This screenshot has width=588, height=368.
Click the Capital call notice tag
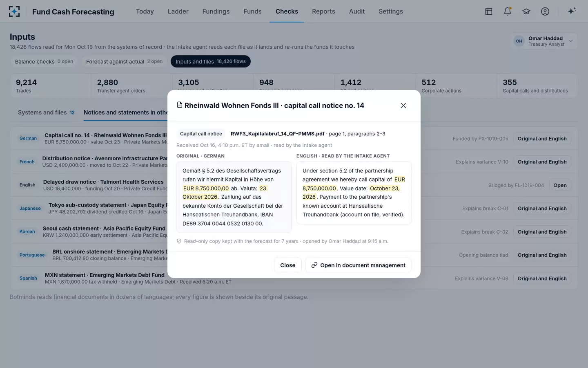201,134
